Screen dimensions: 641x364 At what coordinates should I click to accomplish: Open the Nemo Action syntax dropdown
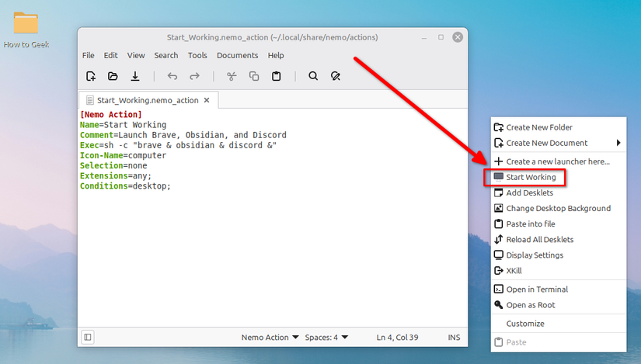(x=270, y=338)
